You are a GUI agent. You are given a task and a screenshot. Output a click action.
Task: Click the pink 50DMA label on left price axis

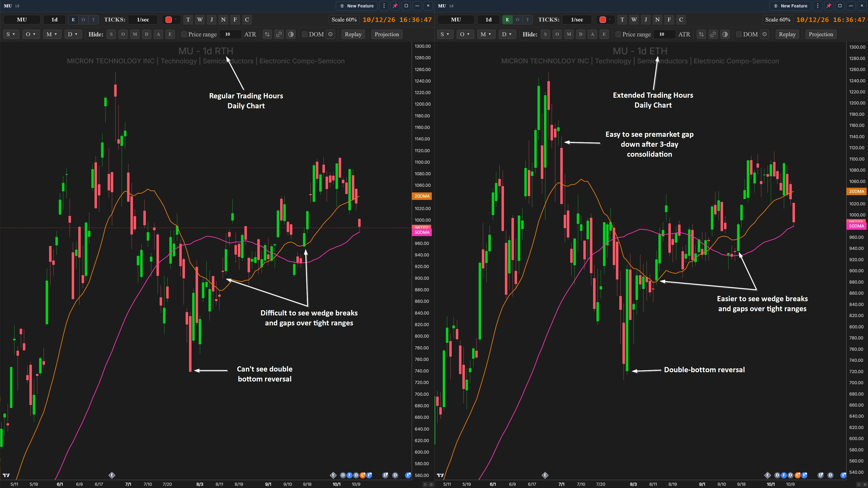click(422, 232)
